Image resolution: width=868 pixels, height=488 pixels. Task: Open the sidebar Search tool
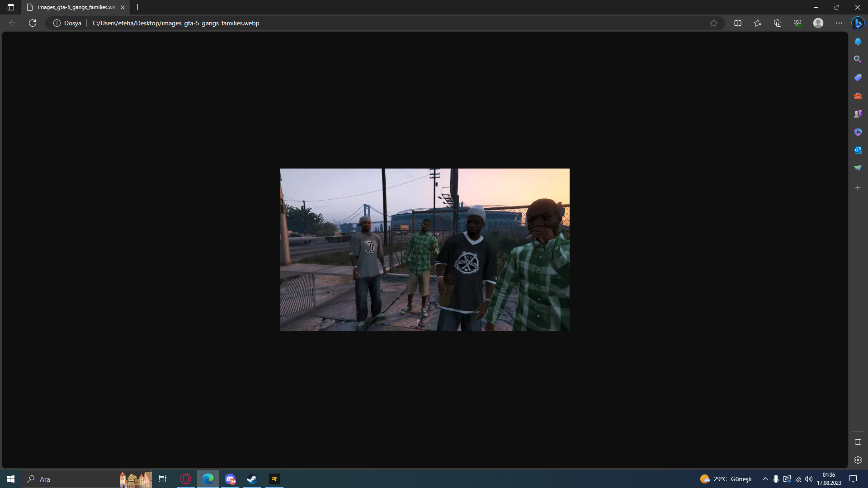[x=858, y=59]
